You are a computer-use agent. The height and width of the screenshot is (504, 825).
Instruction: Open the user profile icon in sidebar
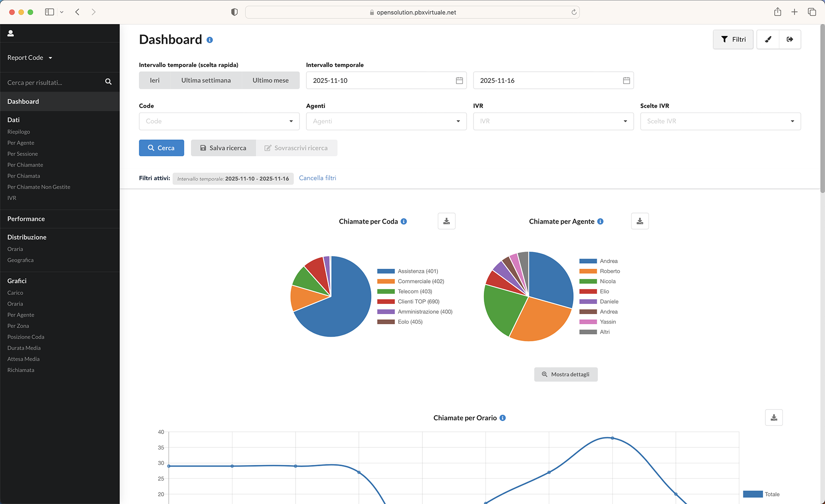click(11, 33)
